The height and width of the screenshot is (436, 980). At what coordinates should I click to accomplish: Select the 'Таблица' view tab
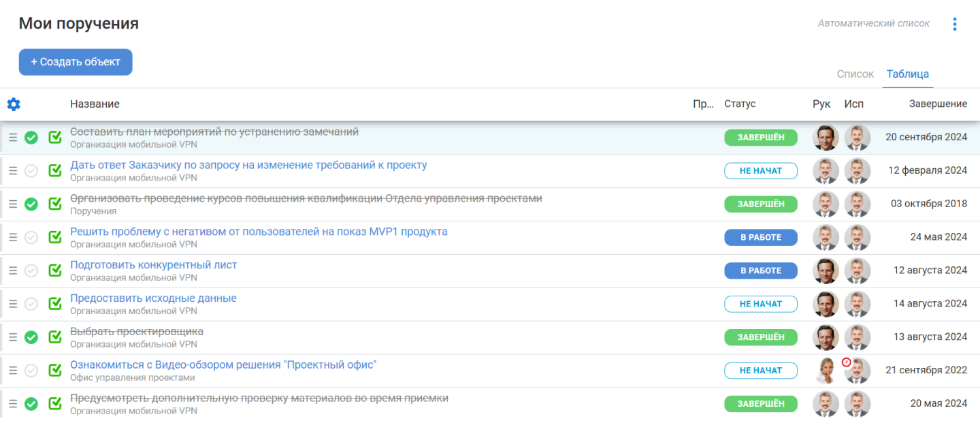tap(907, 74)
